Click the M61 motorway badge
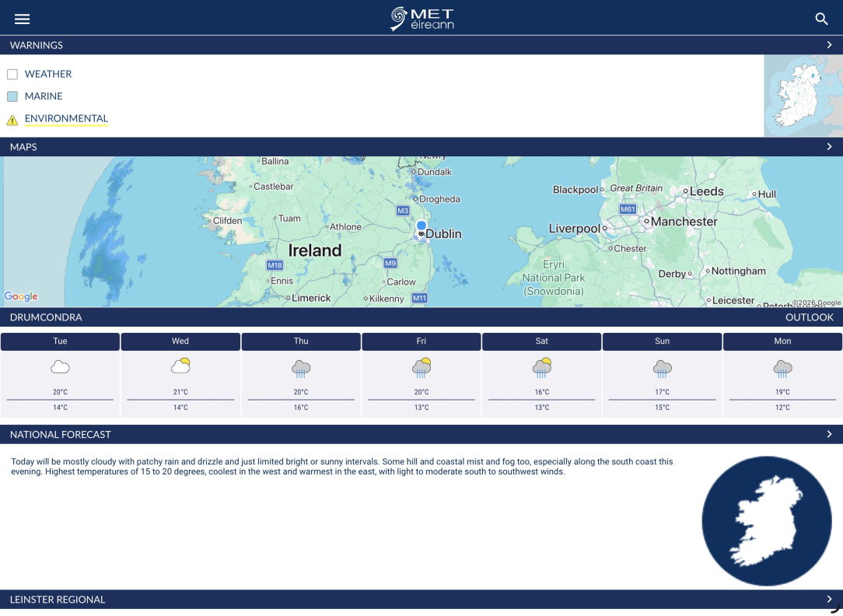The height and width of the screenshot is (616, 843). click(628, 209)
